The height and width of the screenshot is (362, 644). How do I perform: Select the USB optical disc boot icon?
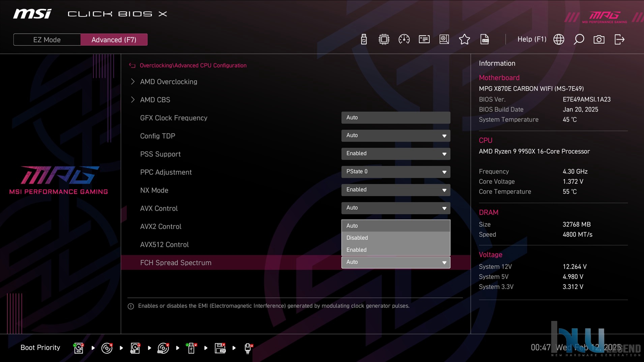point(163,348)
